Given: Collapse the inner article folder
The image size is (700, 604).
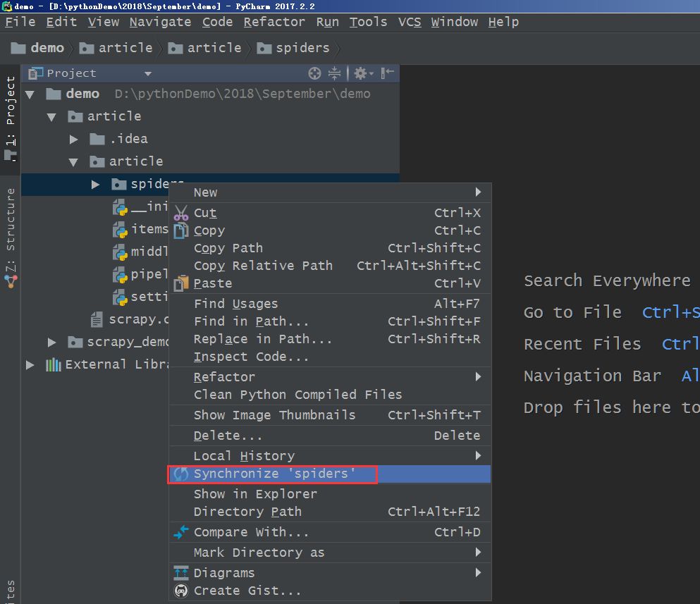Looking at the screenshot, I should (x=73, y=162).
